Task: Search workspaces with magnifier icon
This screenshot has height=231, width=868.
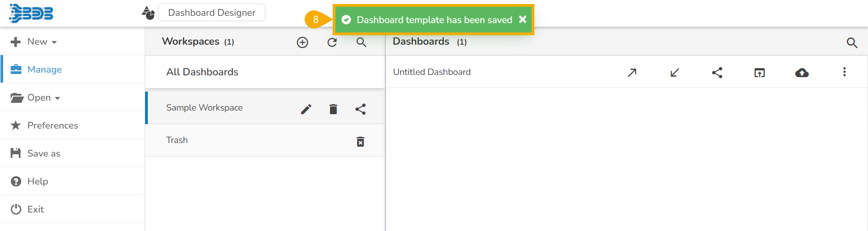Action: tap(361, 42)
